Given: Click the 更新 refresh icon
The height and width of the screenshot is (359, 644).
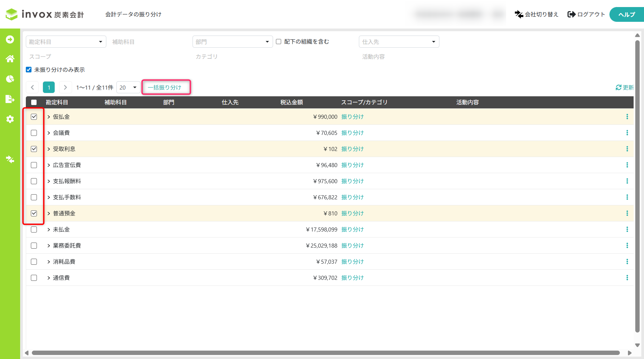Looking at the screenshot, I should 619,88.
